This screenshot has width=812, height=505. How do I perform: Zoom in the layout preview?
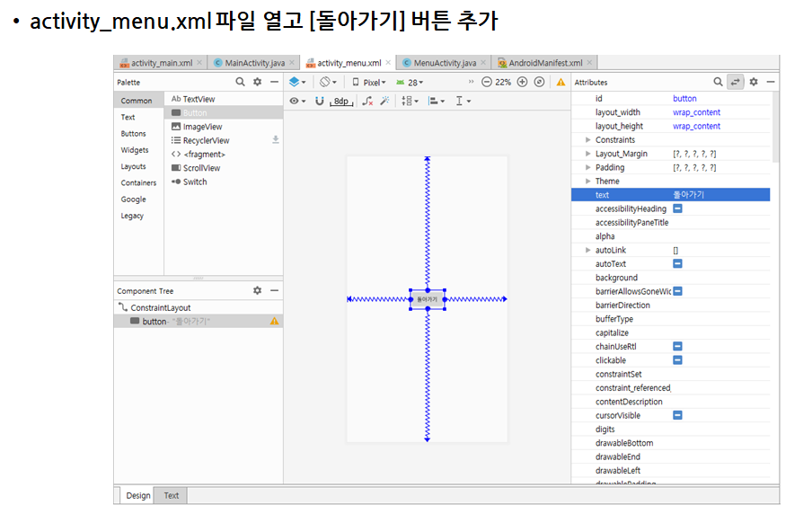point(523,82)
